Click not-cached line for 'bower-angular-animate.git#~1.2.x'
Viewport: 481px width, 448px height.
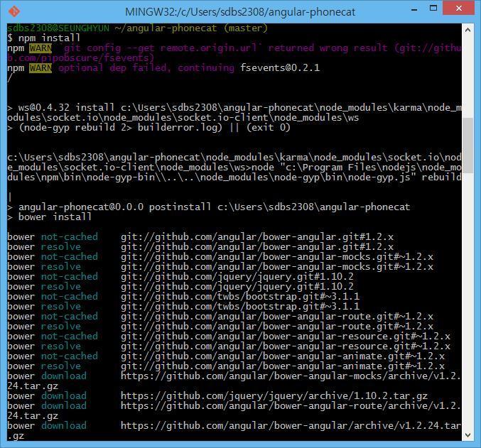pos(226,356)
